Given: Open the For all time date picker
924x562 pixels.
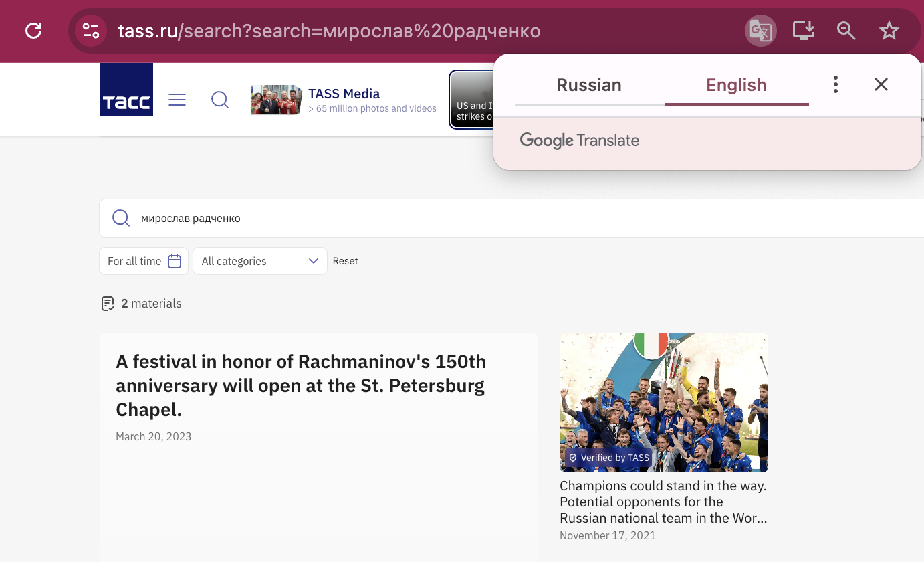Looking at the screenshot, I should [144, 261].
